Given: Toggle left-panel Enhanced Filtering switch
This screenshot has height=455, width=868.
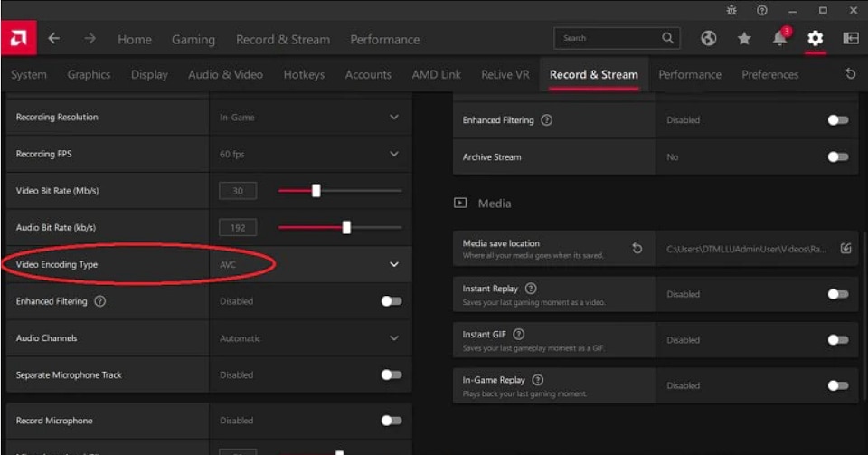Looking at the screenshot, I should 392,301.
